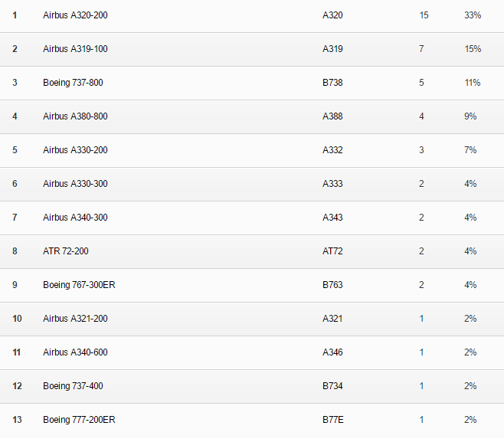
Task: Open the Boeing 737-800 entry
Action: [73, 83]
